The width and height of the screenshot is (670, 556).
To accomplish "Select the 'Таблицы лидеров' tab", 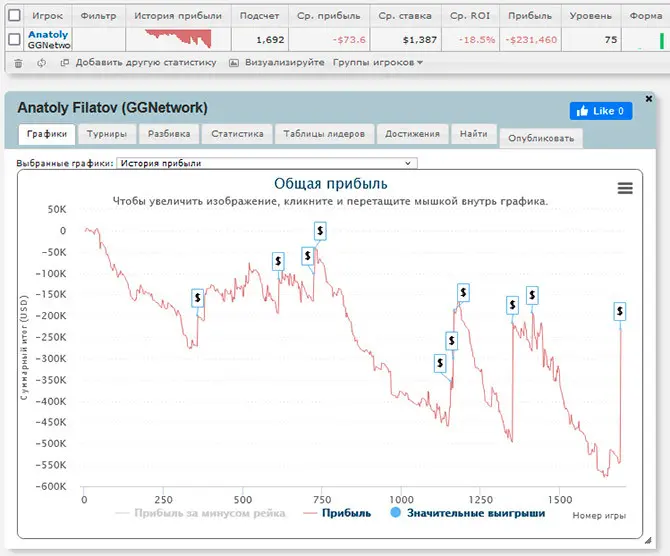I will point(324,134).
